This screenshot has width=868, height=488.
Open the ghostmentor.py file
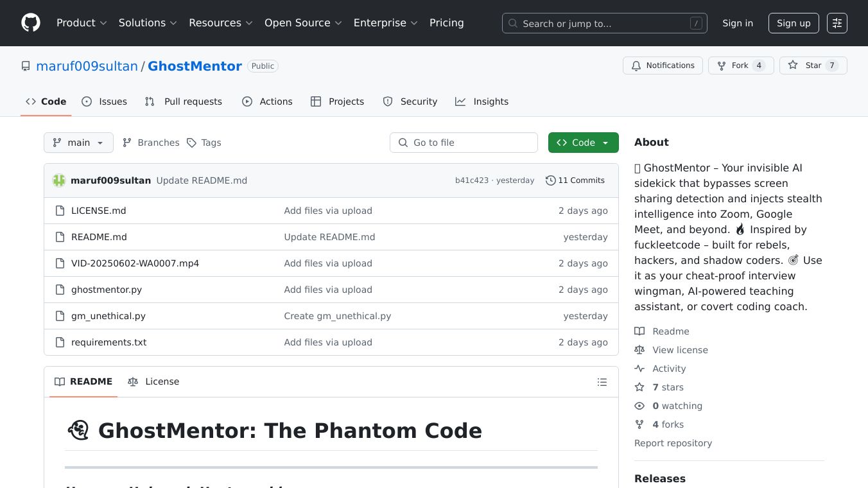click(107, 290)
